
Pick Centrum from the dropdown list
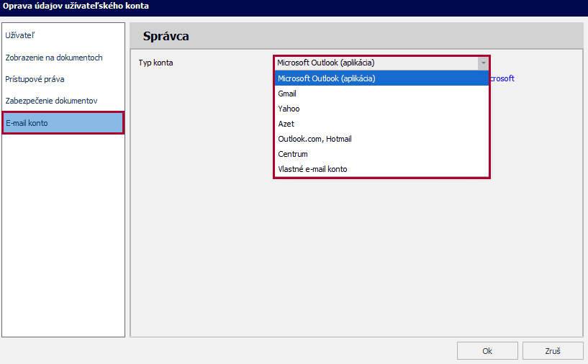tap(293, 154)
